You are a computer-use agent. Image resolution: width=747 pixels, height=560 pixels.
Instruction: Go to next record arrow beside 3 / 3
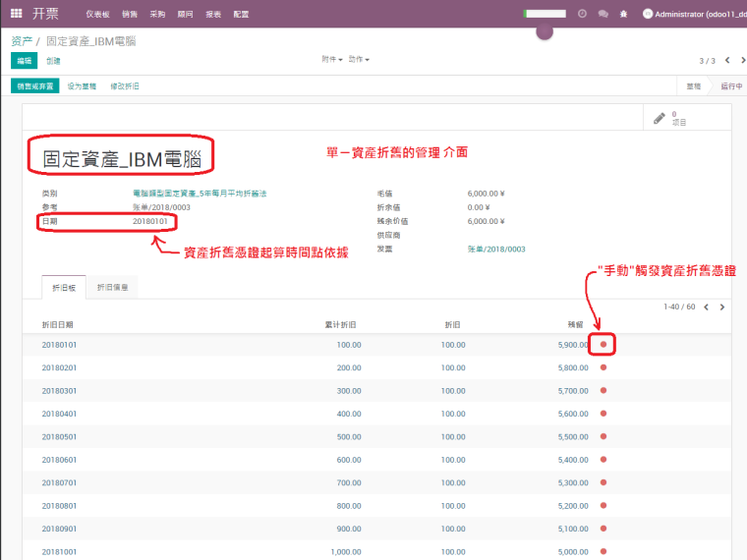743,60
